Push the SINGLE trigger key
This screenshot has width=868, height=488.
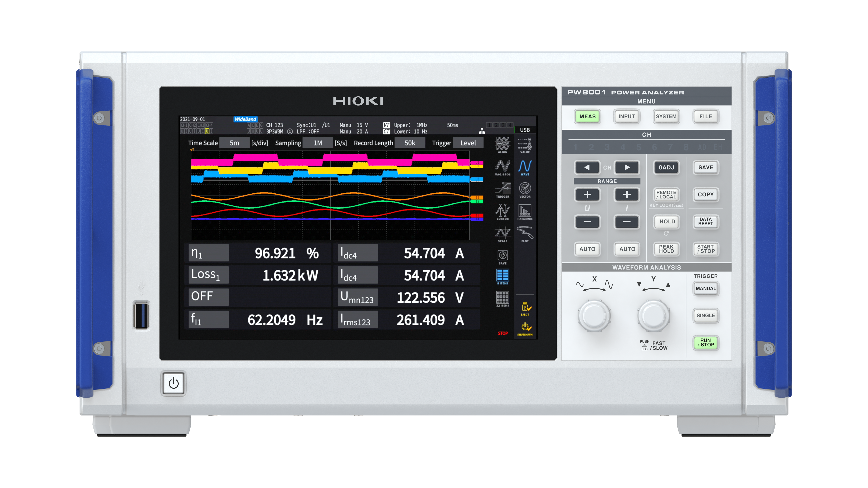click(706, 316)
